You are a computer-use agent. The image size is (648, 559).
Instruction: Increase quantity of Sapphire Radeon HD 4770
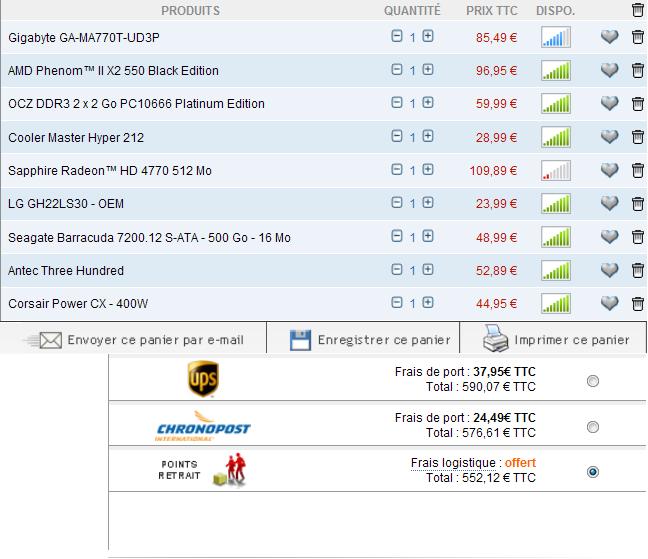[428, 169]
